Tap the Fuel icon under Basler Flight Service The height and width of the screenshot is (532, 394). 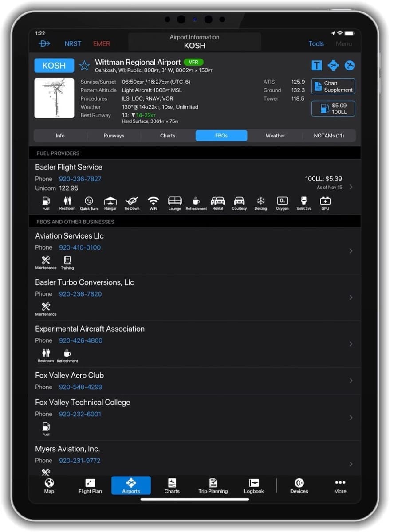pos(46,203)
